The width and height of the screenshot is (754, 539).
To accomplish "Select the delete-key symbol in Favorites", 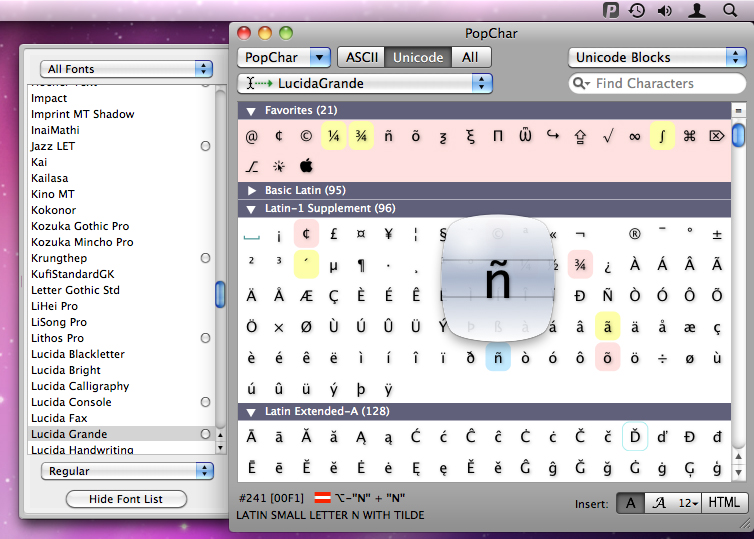I will tap(717, 137).
